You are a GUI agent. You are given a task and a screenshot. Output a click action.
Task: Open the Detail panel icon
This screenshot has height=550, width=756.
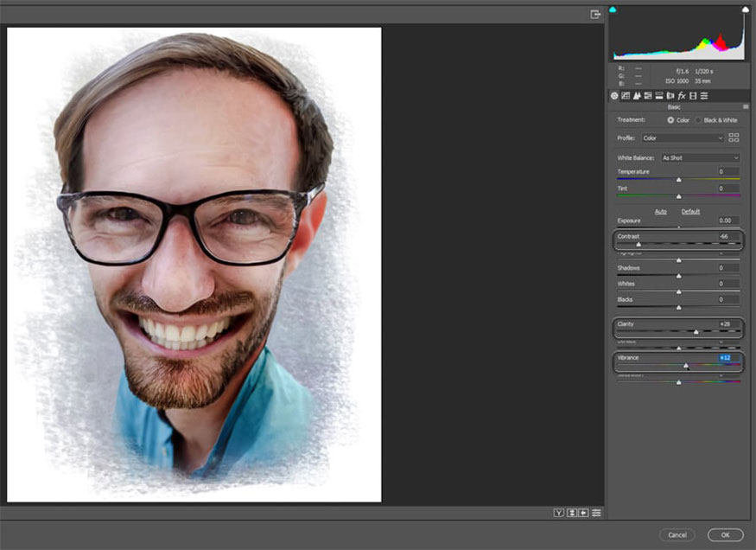[x=637, y=95]
